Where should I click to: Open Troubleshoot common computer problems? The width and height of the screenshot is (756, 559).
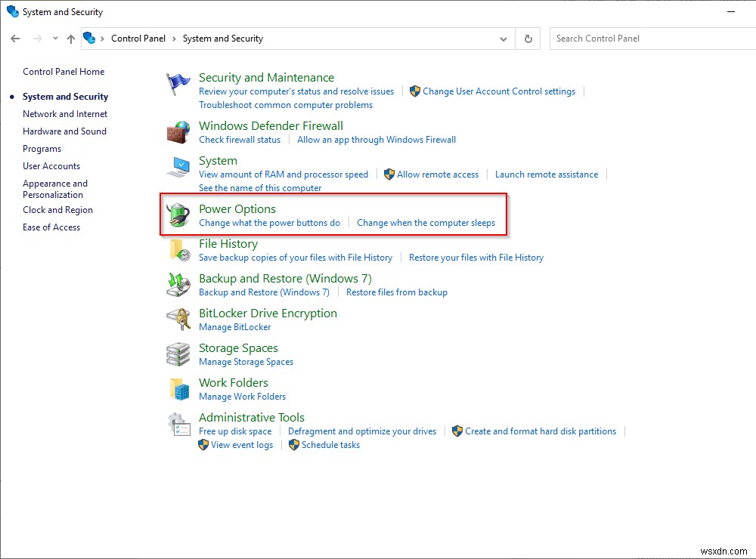[x=286, y=105]
